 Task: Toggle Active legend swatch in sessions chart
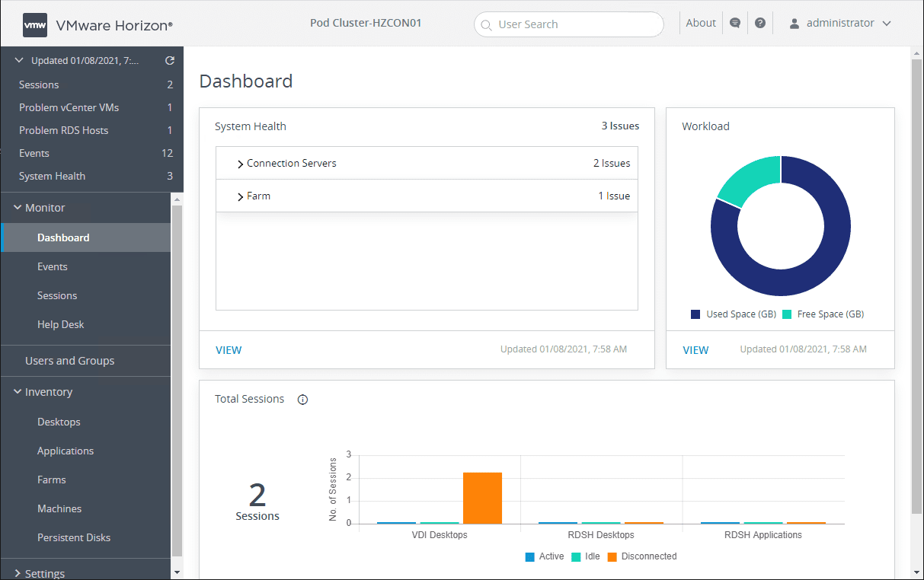530,556
